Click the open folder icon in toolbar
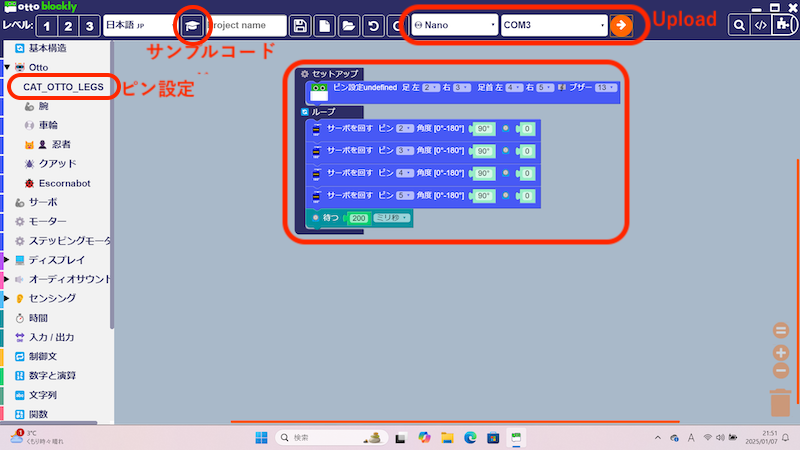Viewport: 800px width, 450px height. tap(347, 25)
